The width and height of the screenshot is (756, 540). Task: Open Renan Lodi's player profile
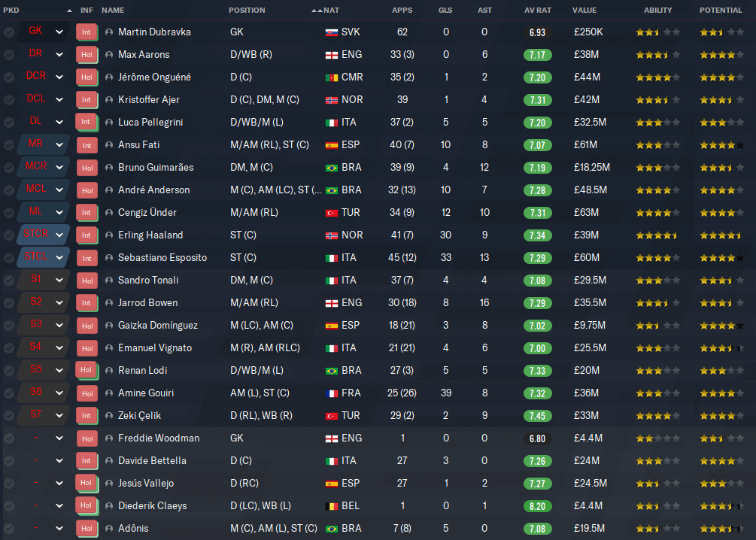tap(143, 370)
